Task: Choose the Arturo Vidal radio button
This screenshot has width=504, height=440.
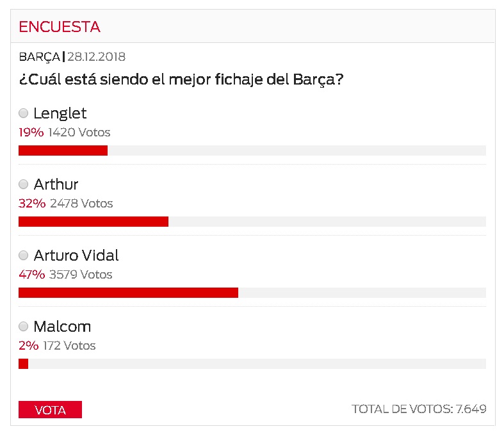Action: pos(24,256)
